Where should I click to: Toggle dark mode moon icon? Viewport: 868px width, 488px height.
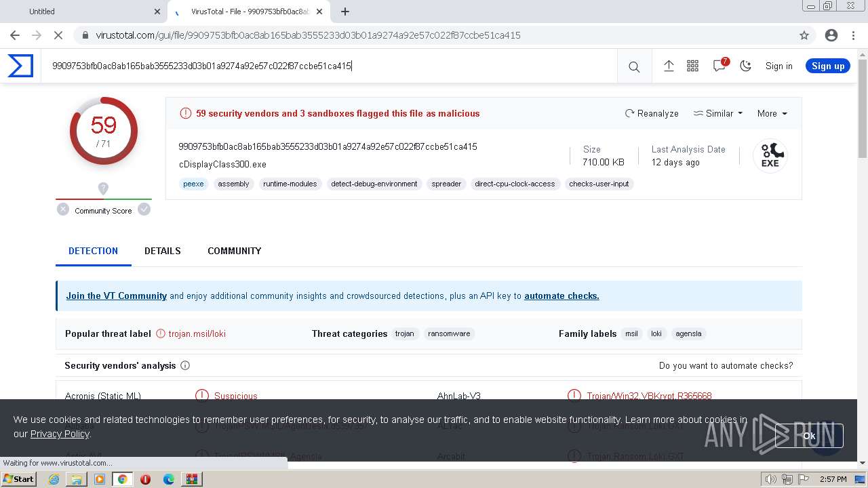click(x=746, y=66)
